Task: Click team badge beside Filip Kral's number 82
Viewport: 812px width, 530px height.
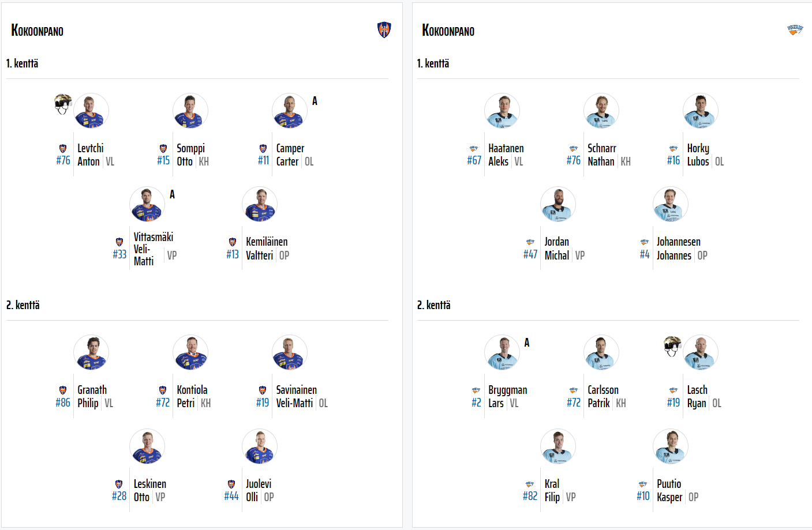Action: click(x=530, y=484)
